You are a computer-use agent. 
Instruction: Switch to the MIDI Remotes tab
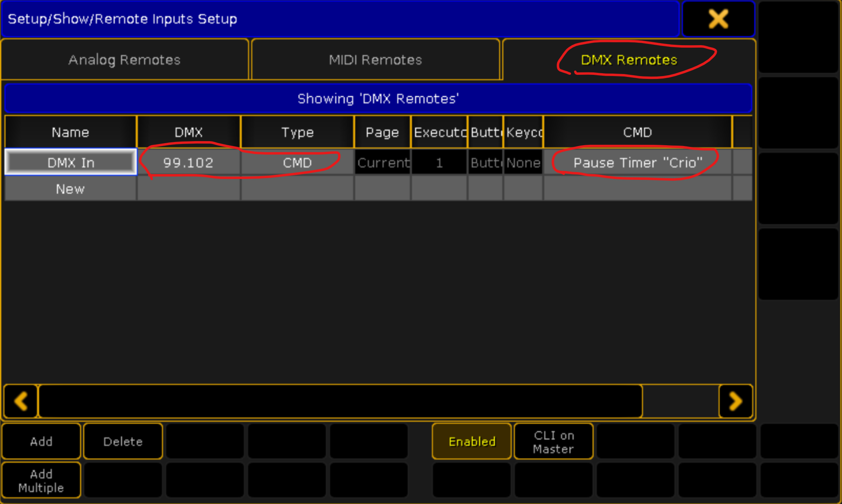(375, 60)
